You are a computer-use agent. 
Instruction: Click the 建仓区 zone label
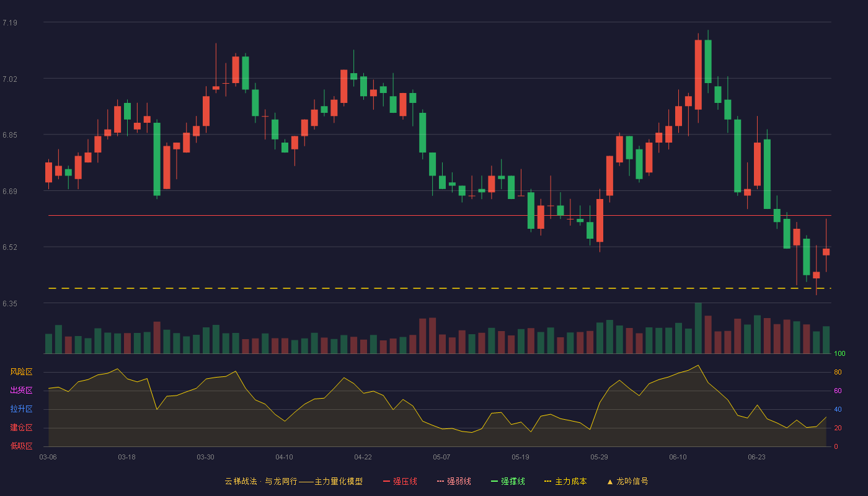[21, 428]
